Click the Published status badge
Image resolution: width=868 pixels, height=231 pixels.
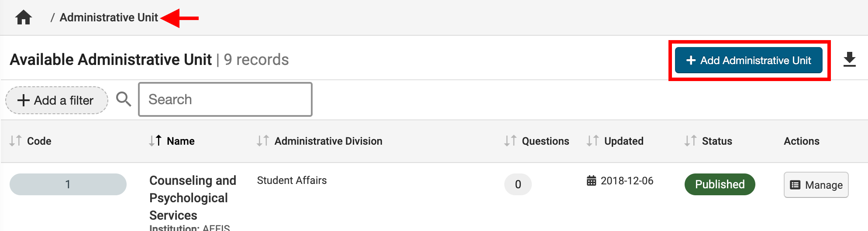click(720, 184)
